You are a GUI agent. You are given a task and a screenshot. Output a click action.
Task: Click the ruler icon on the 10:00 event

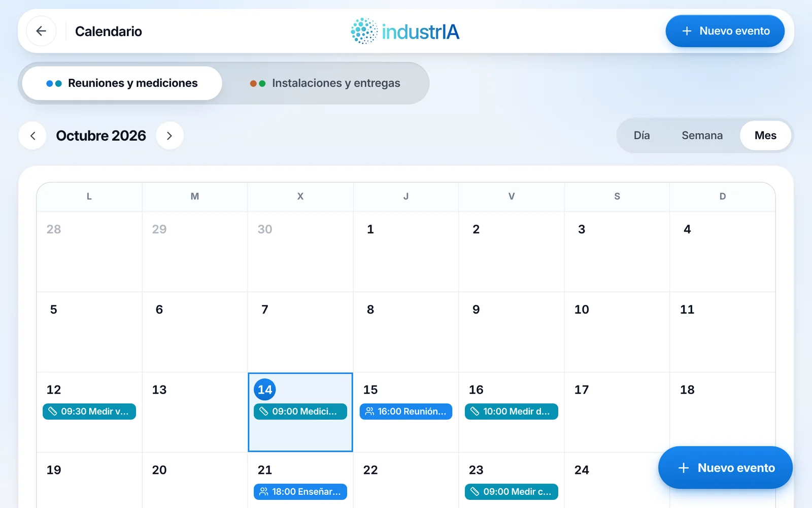pyautogui.click(x=475, y=411)
